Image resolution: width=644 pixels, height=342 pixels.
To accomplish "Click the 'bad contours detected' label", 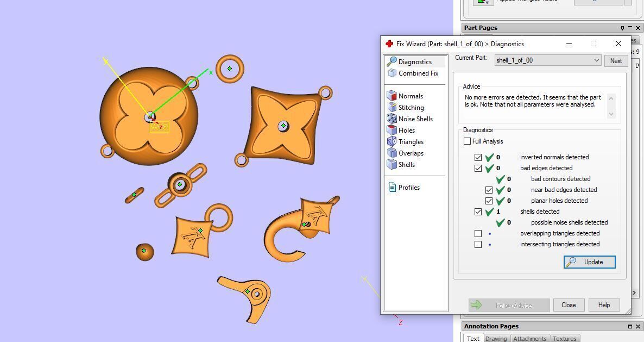I will coord(560,179).
